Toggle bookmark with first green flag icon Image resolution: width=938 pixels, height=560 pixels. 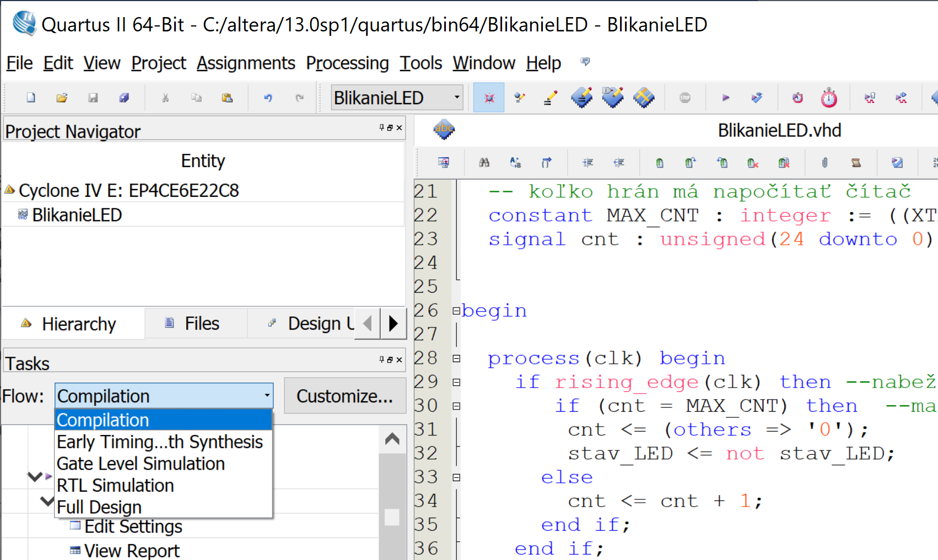[659, 163]
